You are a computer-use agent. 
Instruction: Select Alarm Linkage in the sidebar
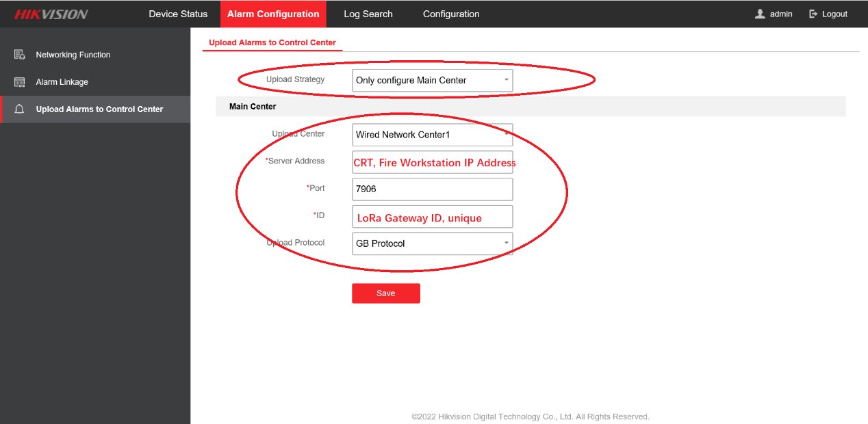point(95,82)
